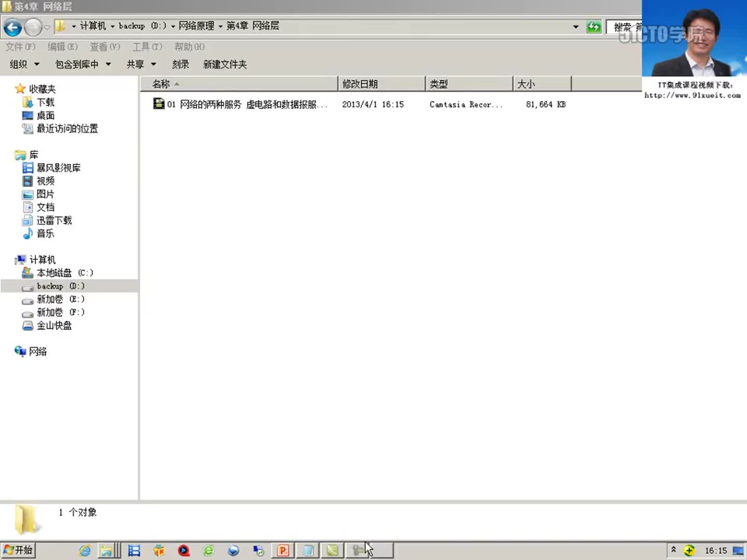Open the 查看(V) menu
Screen dimensions: 747x560
pyautogui.click(x=105, y=47)
